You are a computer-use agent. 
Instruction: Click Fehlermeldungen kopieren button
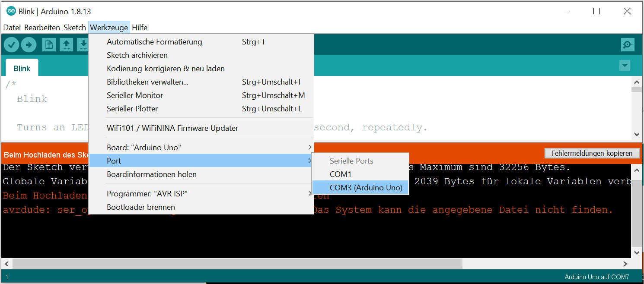pos(592,153)
